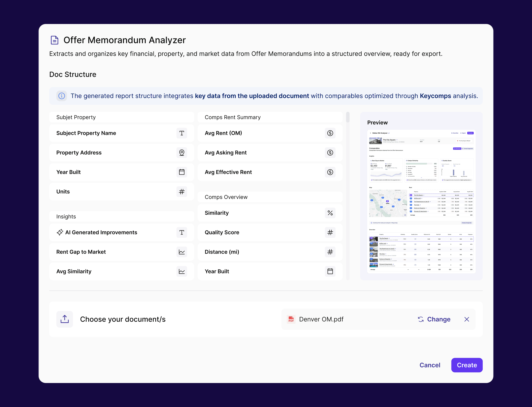Click the Insights section header
This screenshot has height=407, width=532.
coord(122,217)
